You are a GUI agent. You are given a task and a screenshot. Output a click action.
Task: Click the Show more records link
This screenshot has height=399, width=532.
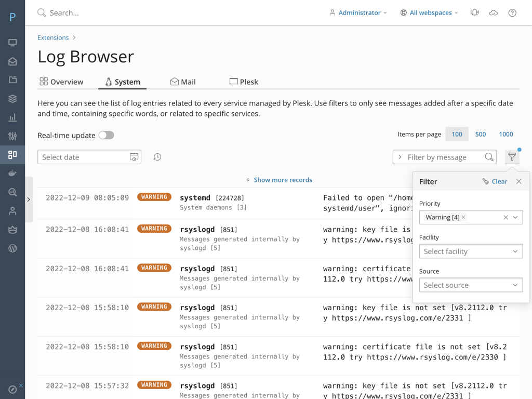point(283,179)
